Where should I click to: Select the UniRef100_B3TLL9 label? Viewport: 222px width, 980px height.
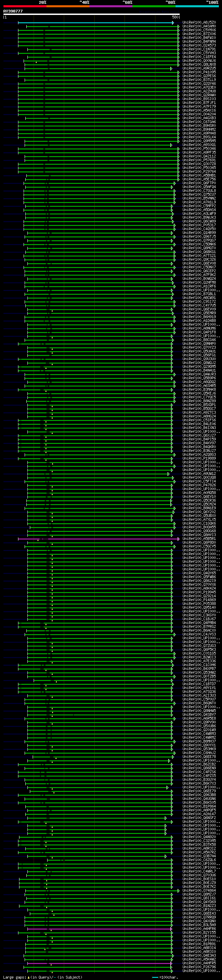199,80
